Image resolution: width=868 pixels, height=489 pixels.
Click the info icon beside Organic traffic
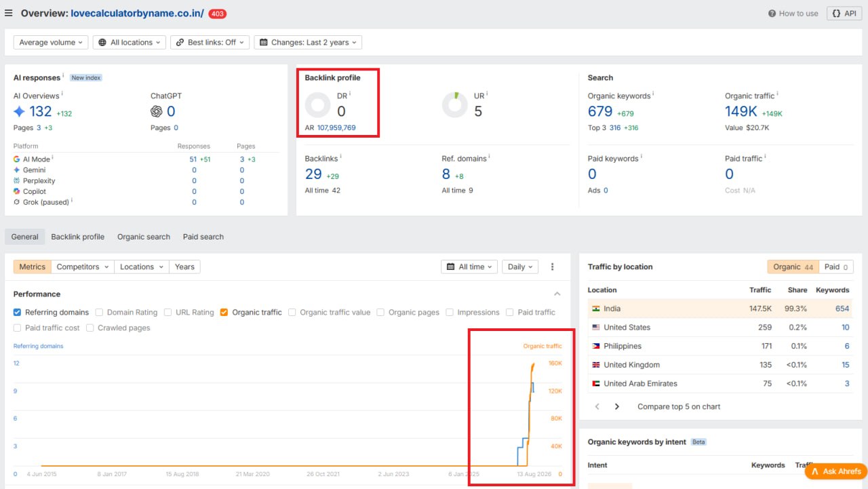click(x=777, y=94)
